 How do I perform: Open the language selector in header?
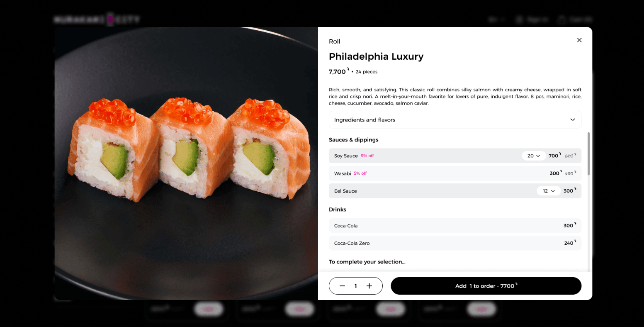point(497,19)
